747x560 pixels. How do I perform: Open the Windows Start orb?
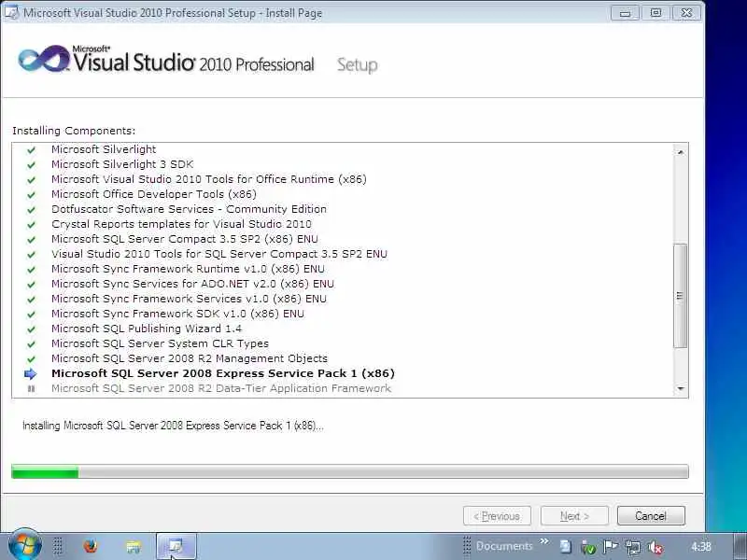(25, 545)
